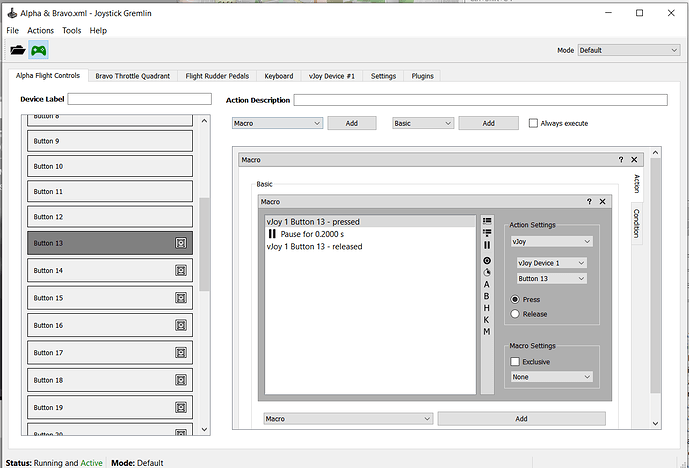Image resolution: width=689 pixels, height=468 pixels.
Task: Open the None repeat mode dropdown
Action: point(551,377)
